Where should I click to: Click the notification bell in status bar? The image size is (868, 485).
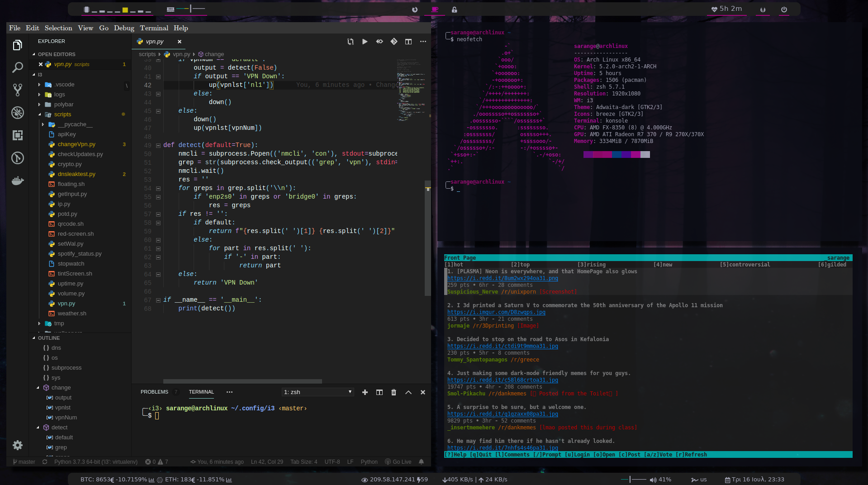[421, 462]
